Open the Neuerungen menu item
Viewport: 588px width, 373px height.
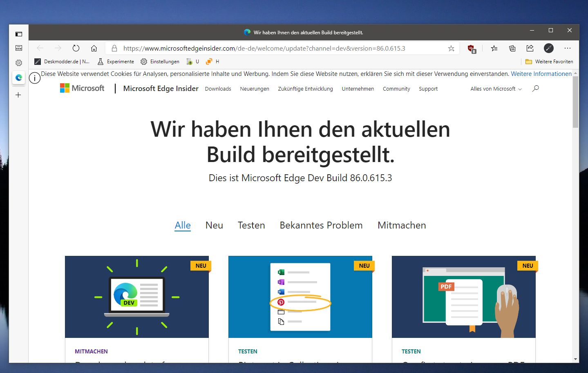[255, 89]
